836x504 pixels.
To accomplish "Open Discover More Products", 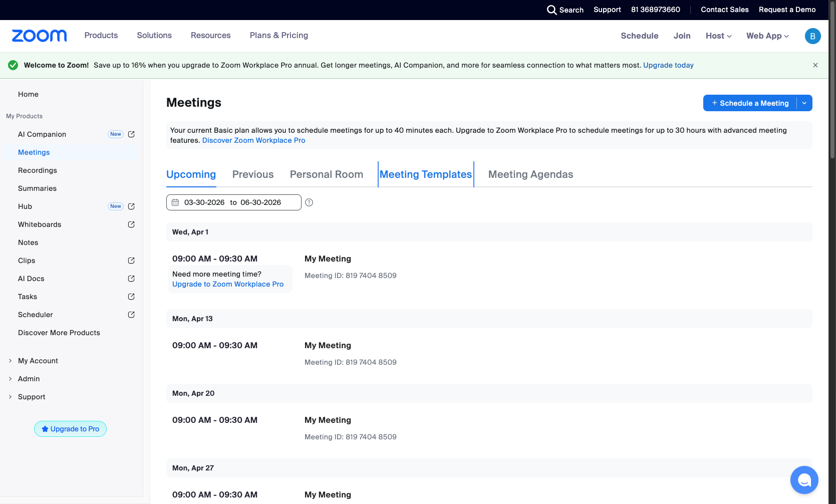I will tap(59, 333).
